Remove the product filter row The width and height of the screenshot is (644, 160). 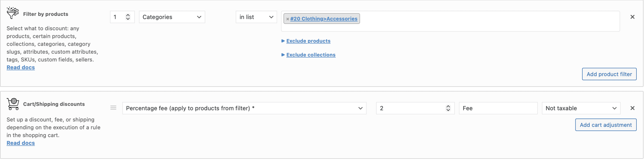632,17
